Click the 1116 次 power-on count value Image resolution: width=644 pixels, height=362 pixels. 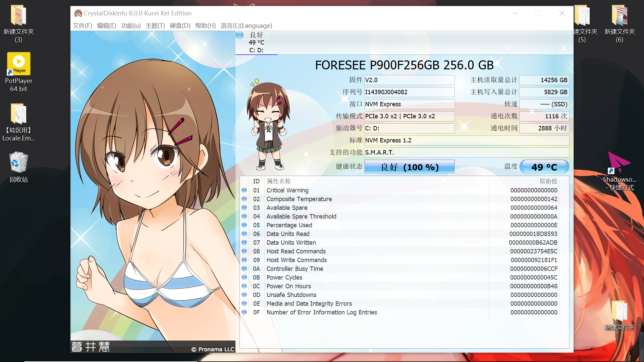tap(544, 116)
